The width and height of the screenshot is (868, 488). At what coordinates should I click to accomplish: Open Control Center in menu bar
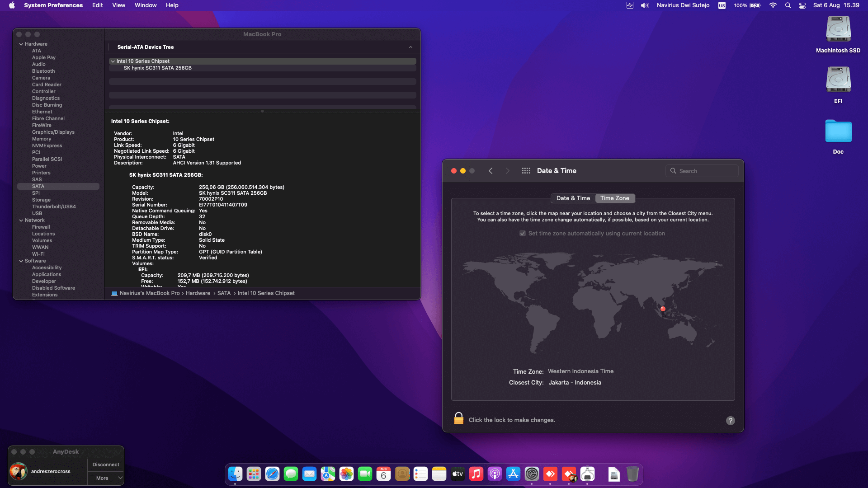pos(802,5)
